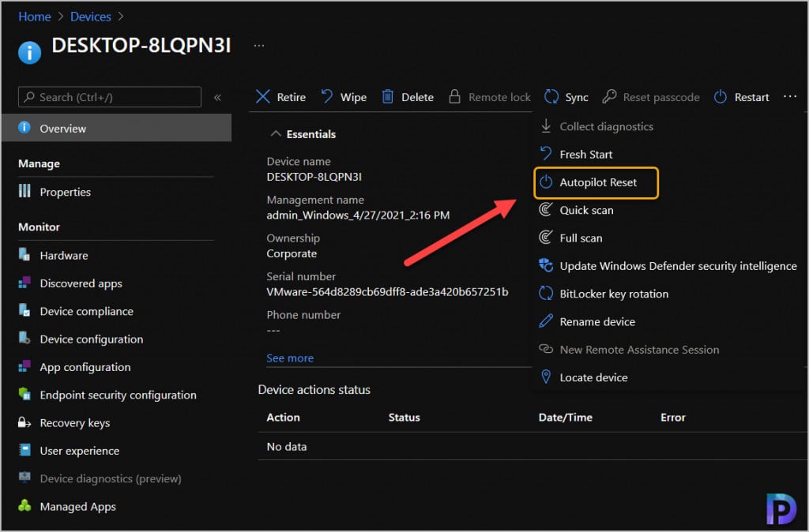Collapse the Essentials section chevron

pyautogui.click(x=276, y=134)
